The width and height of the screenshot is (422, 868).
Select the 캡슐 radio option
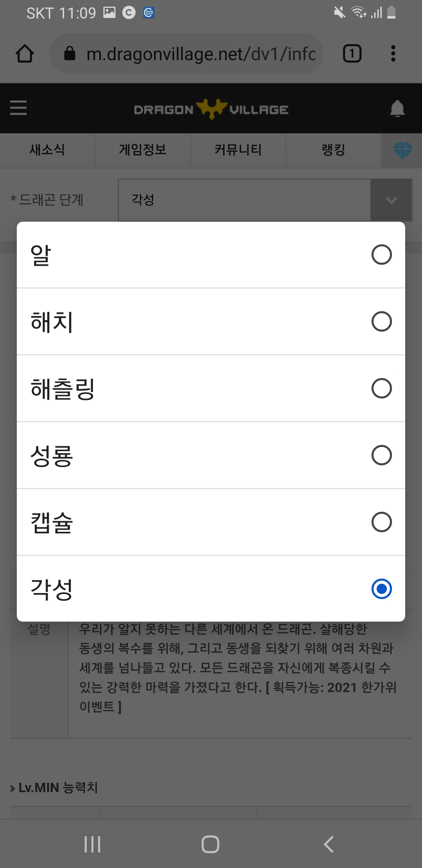(381, 522)
